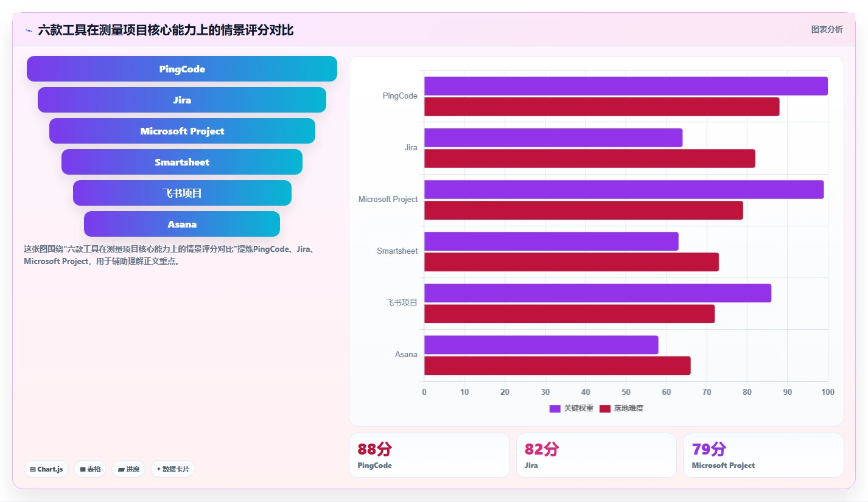This screenshot has height=502, width=868.
Task: Click the x-axis tick label 100
Action: pyautogui.click(x=827, y=392)
